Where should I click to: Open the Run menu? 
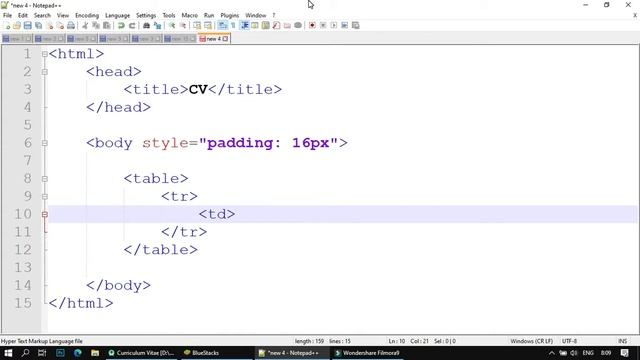[x=209, y=16]
